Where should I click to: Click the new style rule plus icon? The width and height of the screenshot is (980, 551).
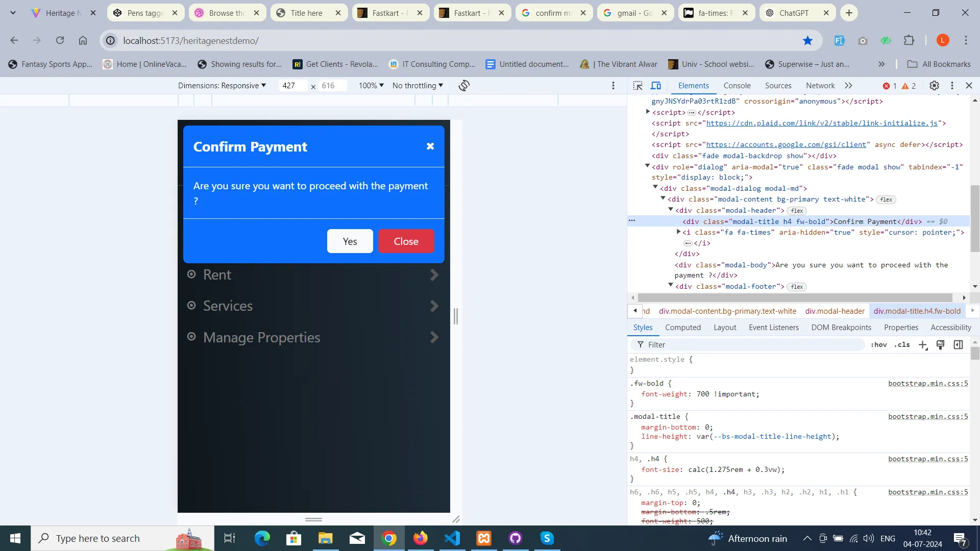tap(923, 345)
